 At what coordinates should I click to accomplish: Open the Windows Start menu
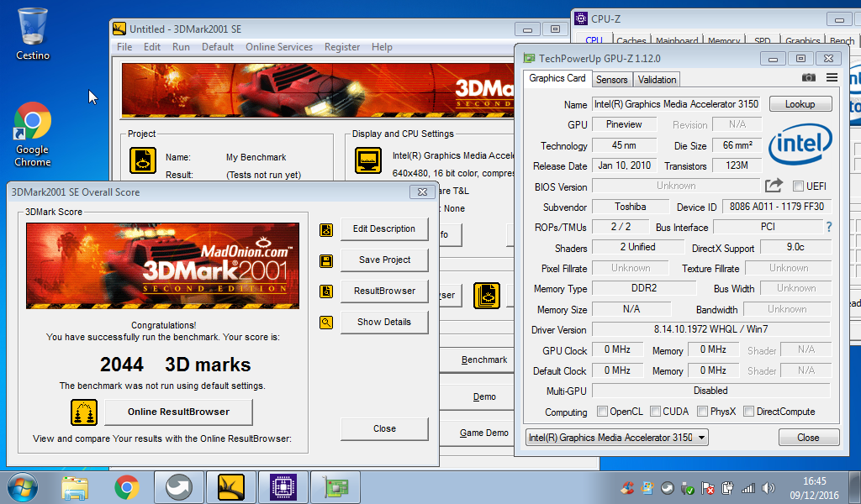click(x=23, y=487)
